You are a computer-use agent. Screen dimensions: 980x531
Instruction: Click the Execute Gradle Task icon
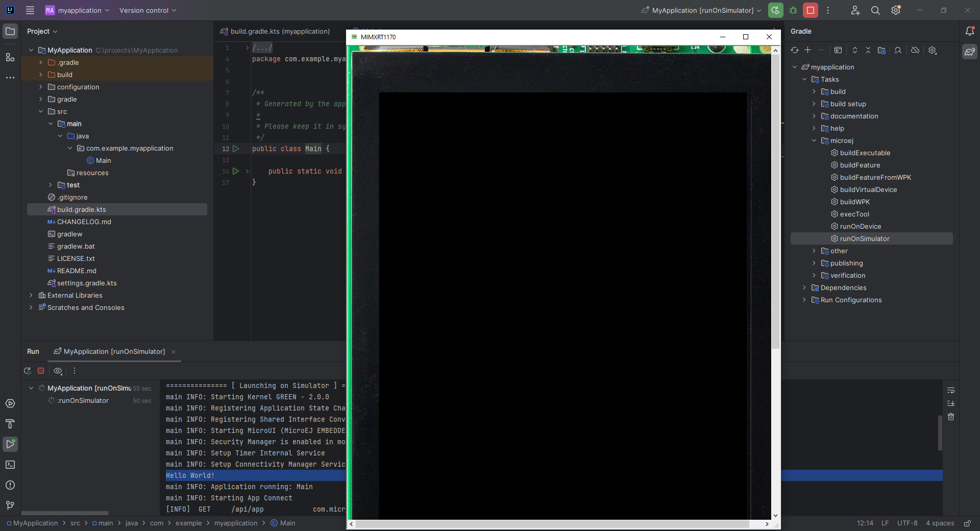[838, 50]
